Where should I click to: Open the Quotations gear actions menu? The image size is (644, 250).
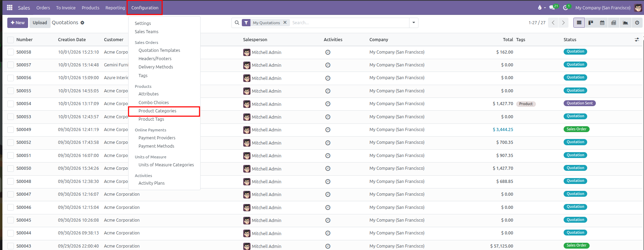82,23
